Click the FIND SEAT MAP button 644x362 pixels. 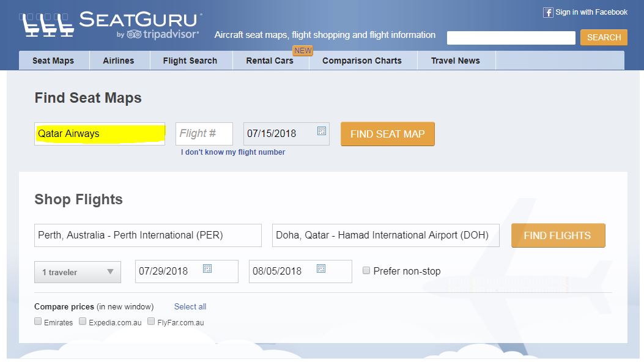pyautogui.click(x=387, y=134)
